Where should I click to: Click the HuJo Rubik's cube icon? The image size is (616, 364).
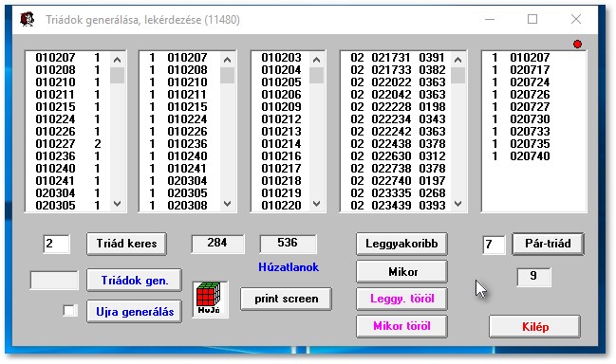tap(210, 300)
